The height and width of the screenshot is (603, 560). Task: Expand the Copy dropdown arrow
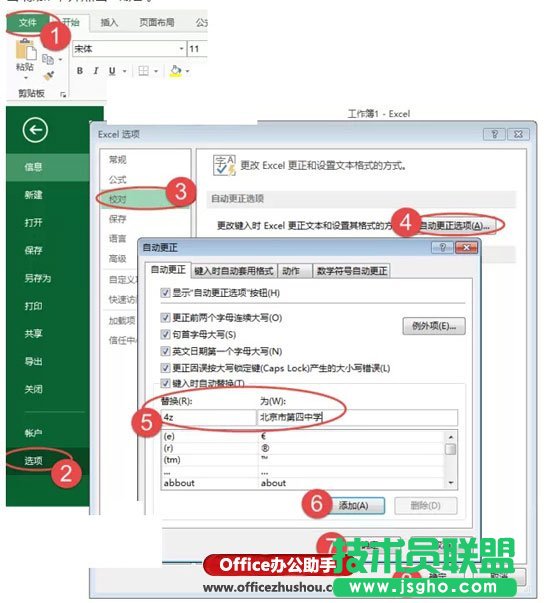point(60,60)
